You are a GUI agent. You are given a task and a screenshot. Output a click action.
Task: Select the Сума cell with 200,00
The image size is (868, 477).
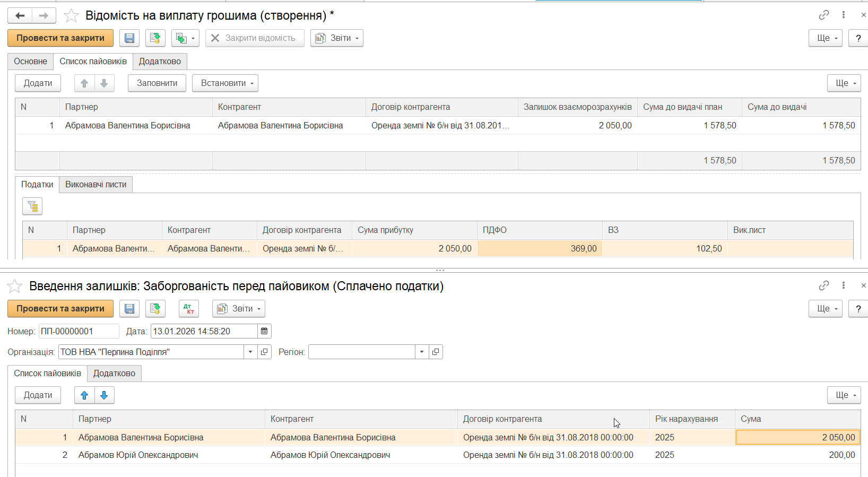point(798,455)
